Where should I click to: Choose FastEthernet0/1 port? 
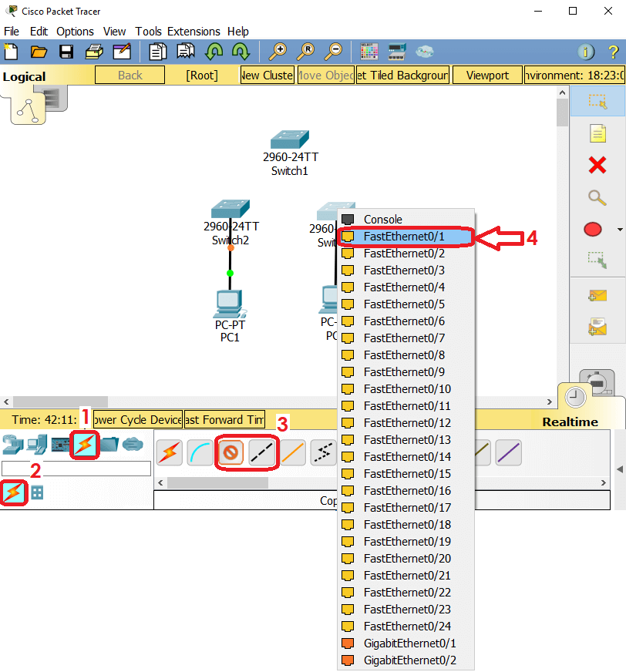[406, 237]
